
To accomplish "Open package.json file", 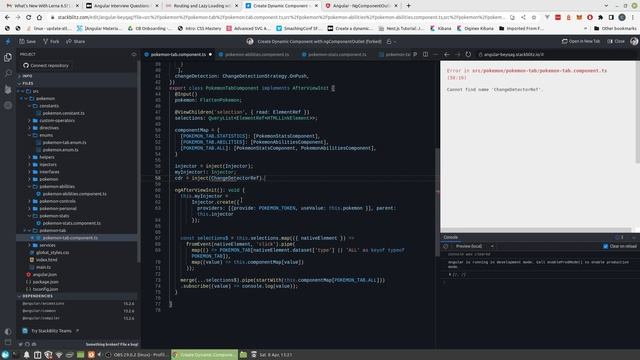I will (42, 282).
